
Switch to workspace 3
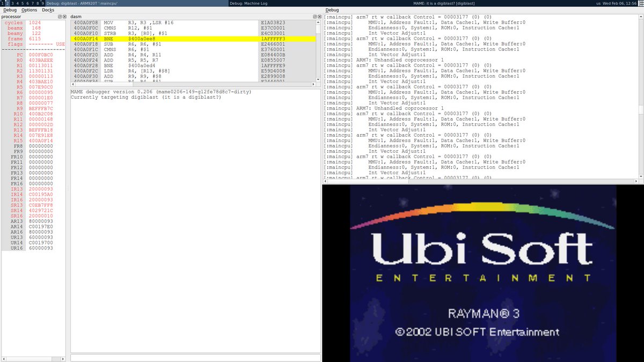pos(12,3)
